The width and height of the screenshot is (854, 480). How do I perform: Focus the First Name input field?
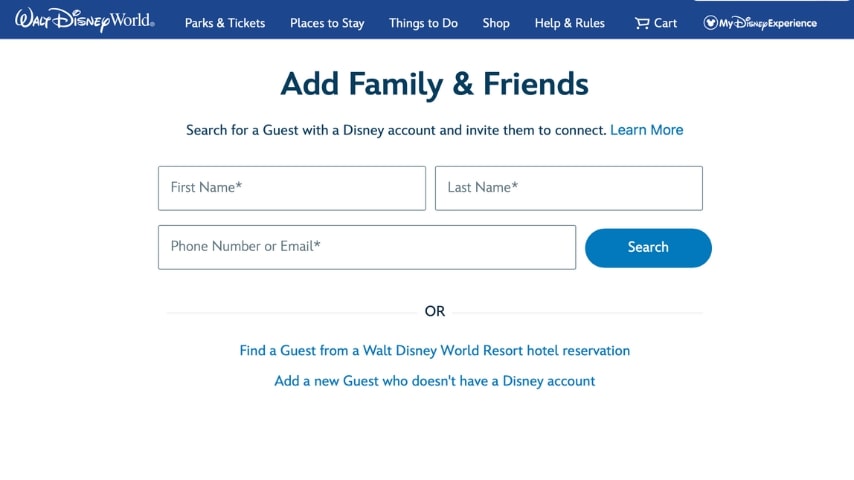coord(292,188)
